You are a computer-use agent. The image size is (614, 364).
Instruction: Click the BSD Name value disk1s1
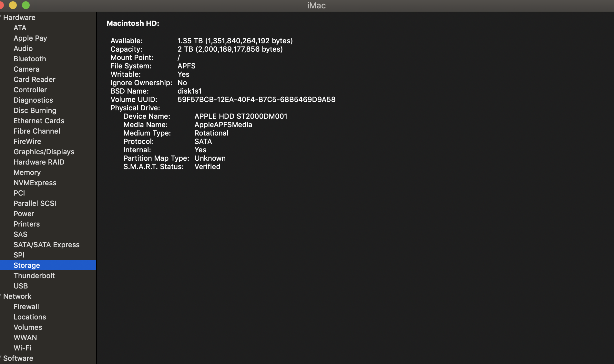[189, 91]
